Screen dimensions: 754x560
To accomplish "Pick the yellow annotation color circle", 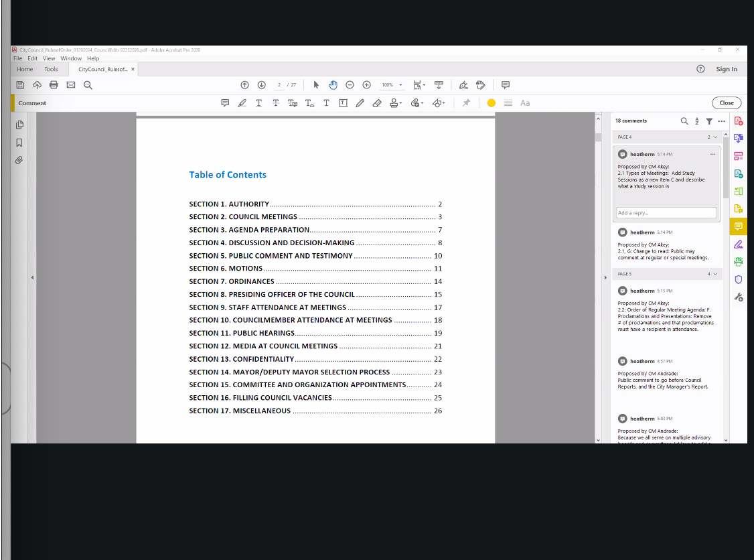I will tap(491, 103).
